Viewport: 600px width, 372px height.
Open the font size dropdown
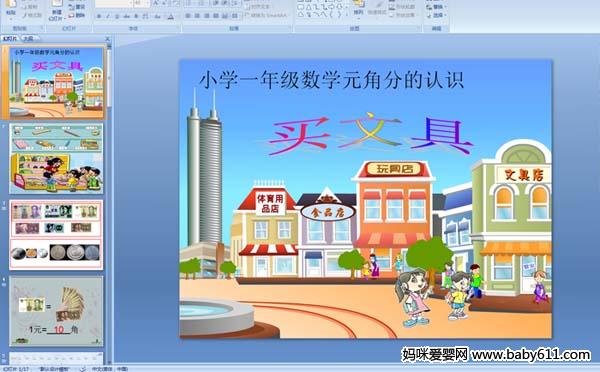[149, 3]
